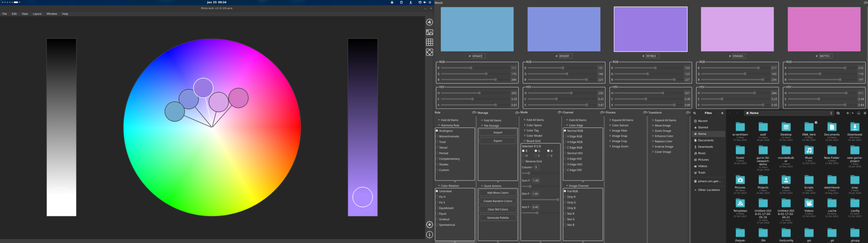868x243 pixels.
Task: Click the Export button
Action: (498, 141)
